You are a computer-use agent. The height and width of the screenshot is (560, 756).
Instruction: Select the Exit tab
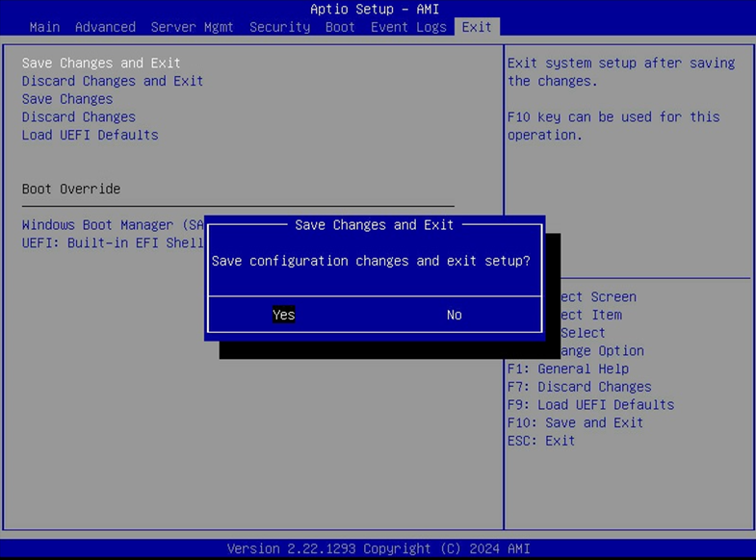[477, 27]
